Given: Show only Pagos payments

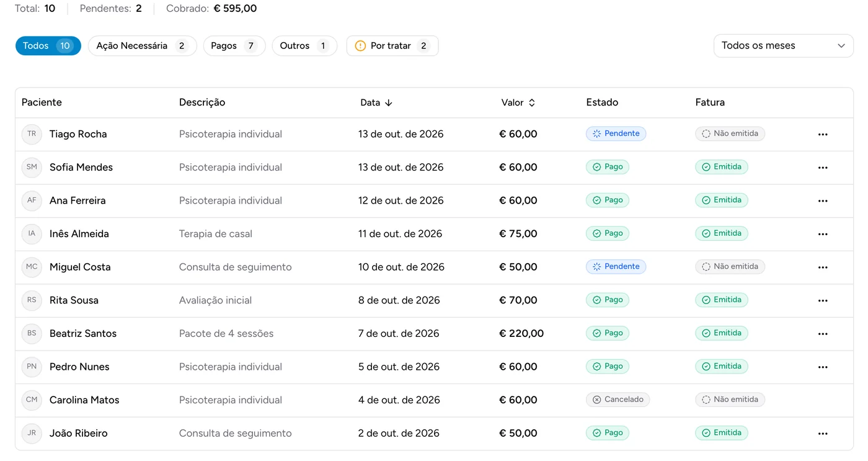Looking at the screenshot, I should click(234, 46).
